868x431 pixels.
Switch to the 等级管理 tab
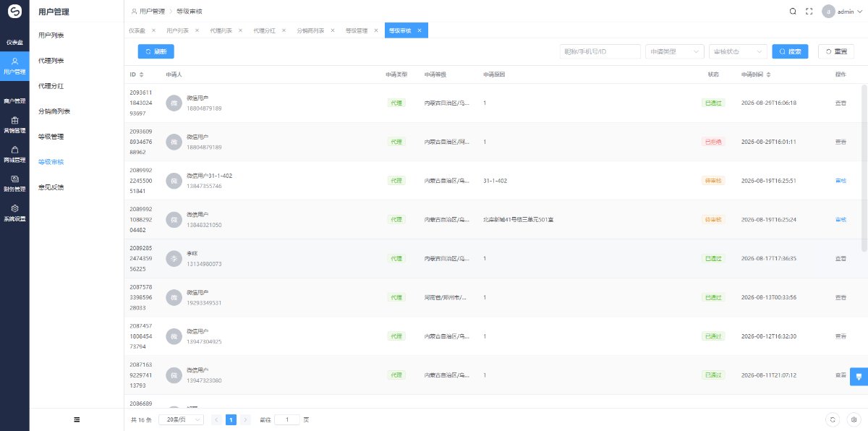[357, 30]
